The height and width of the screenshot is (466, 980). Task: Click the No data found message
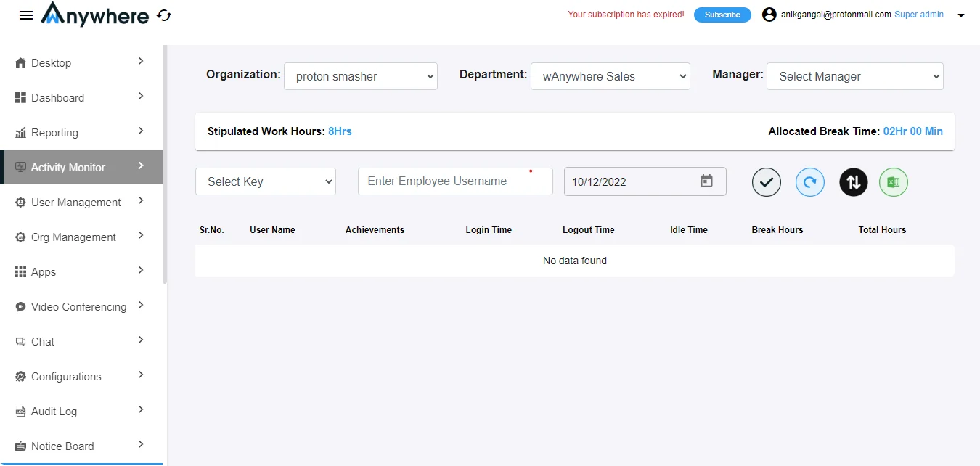(x=575, y=261)
